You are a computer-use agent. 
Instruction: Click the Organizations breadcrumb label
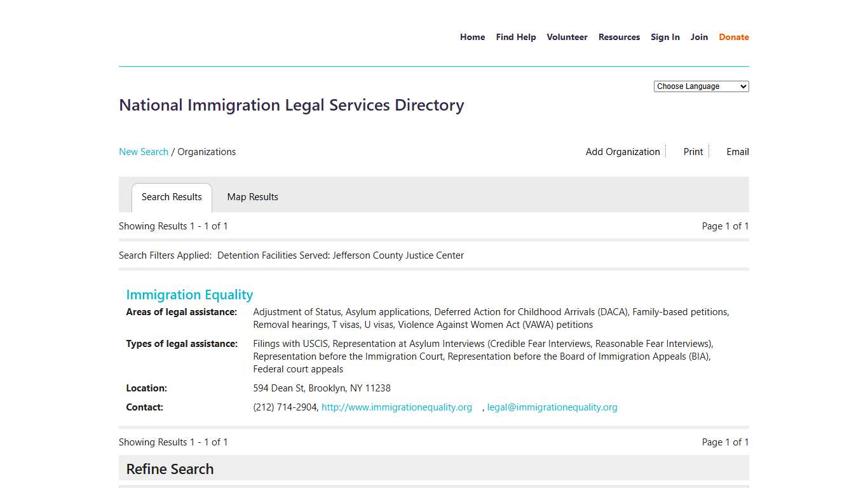pos(207,151)
